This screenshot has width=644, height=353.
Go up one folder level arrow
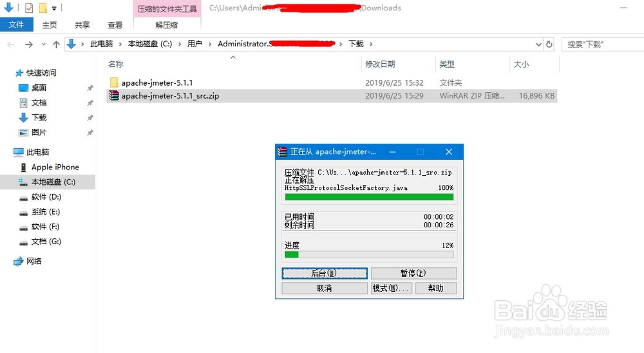click(56, 44)
